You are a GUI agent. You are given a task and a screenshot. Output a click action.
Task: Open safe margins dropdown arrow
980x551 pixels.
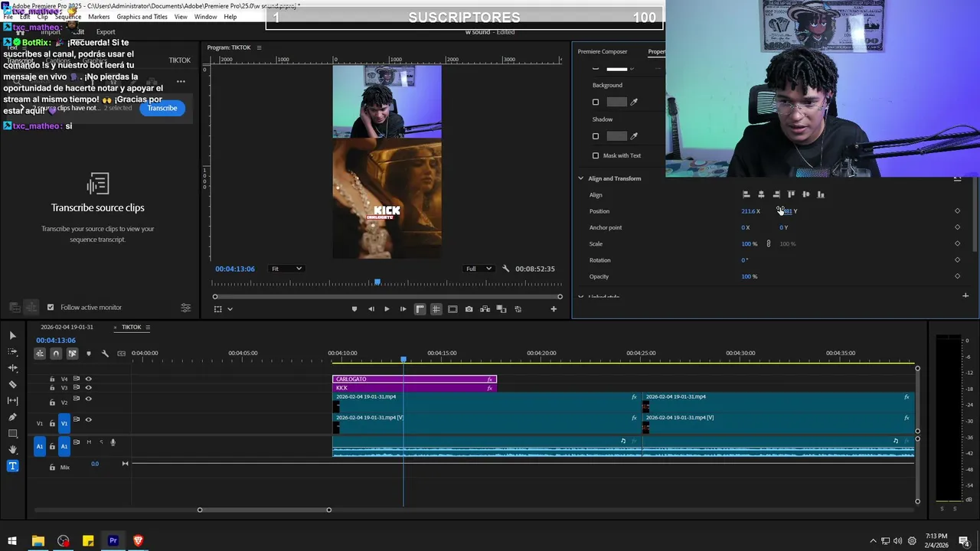[230, 309]
